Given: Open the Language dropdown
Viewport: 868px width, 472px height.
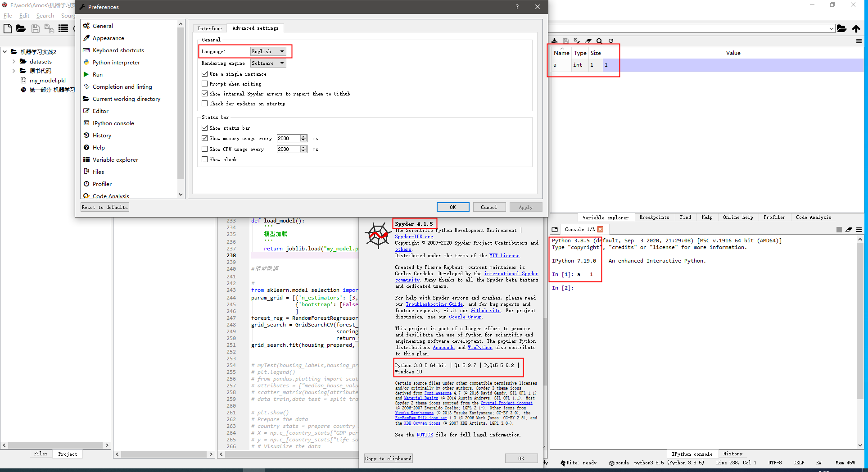Looking at the screenshot, I should point(268,51).
